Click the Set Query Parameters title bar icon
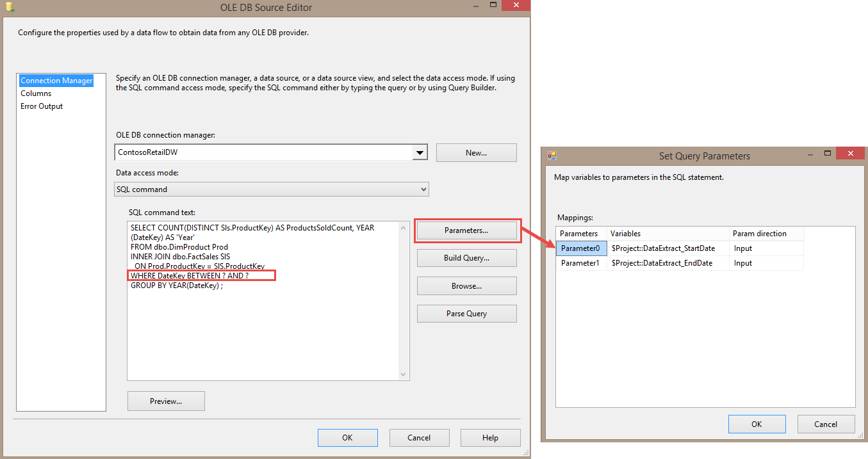Screen dimensions: 868x459 click(x=552, y=156)
